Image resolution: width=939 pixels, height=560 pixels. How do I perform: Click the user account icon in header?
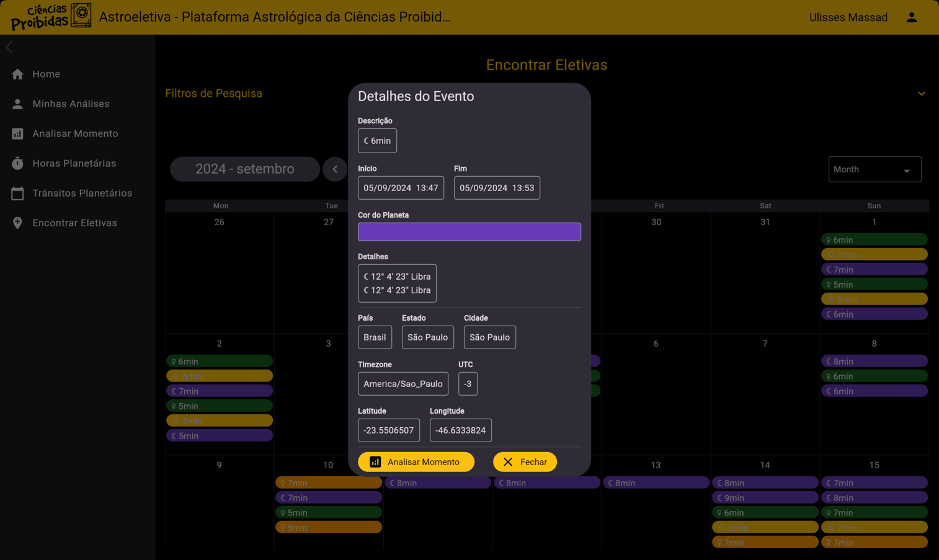911,17
